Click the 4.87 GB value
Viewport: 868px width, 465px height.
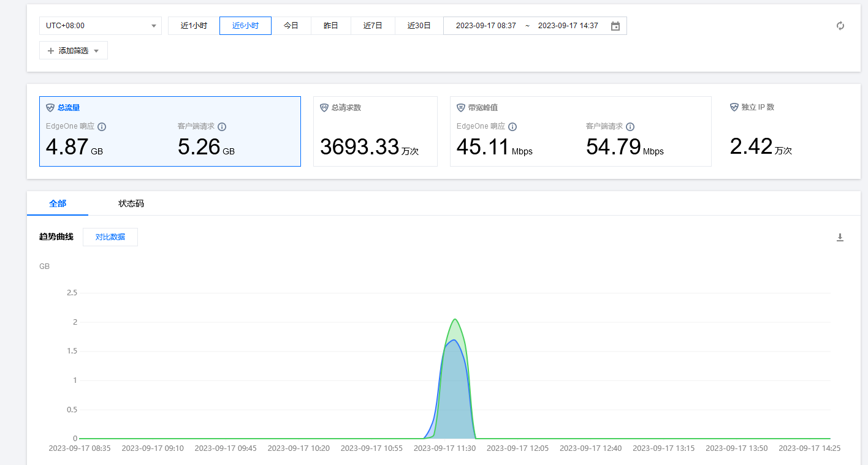(74, 147)
